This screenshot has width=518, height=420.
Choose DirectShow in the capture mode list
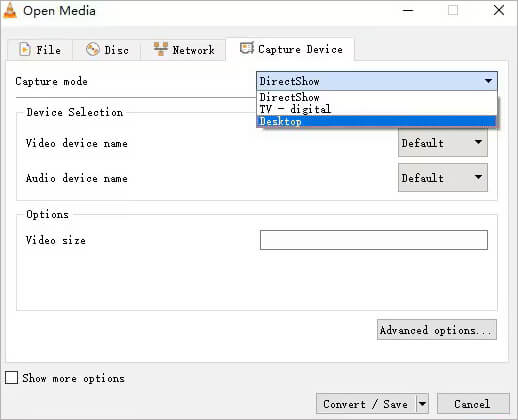tap(377, 97)
